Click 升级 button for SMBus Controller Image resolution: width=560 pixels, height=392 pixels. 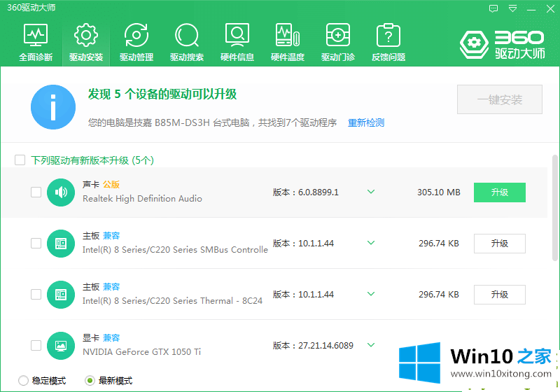[x=500, y=244]
